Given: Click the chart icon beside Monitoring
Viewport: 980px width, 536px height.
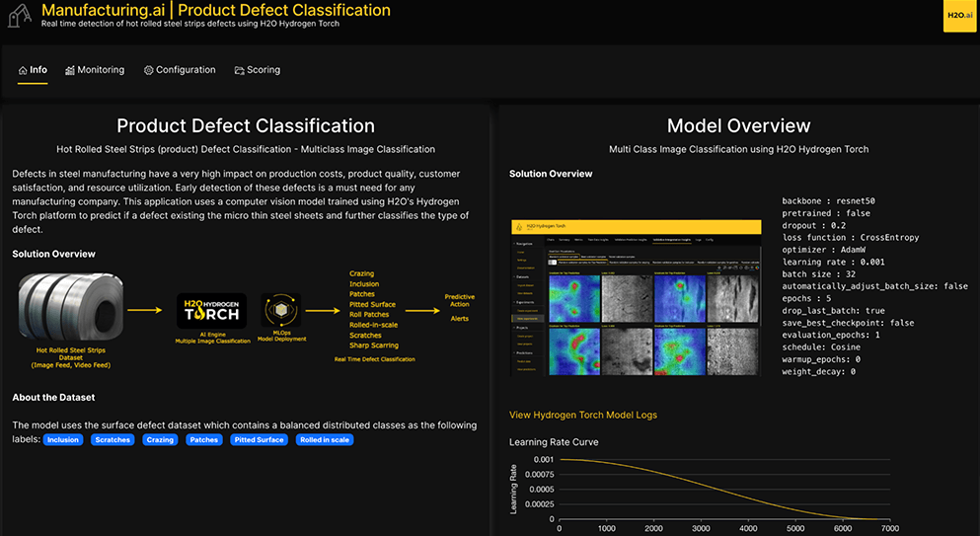Looking at the screenshot, I should click(70, 71).
